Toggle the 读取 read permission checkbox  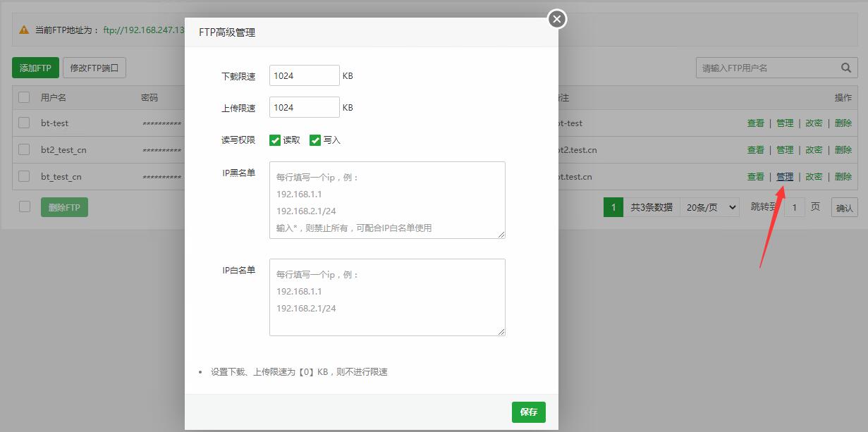tap(275, 140)
